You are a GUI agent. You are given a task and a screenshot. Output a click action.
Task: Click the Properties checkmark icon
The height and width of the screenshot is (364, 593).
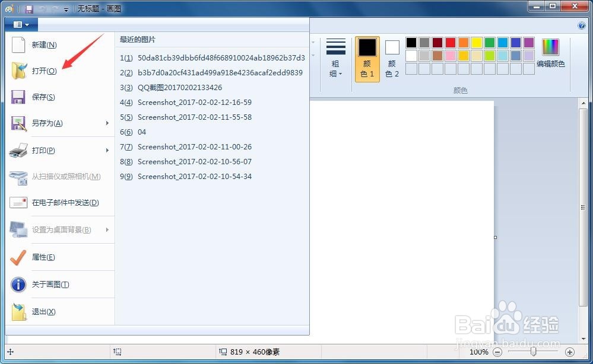(18, 257)
